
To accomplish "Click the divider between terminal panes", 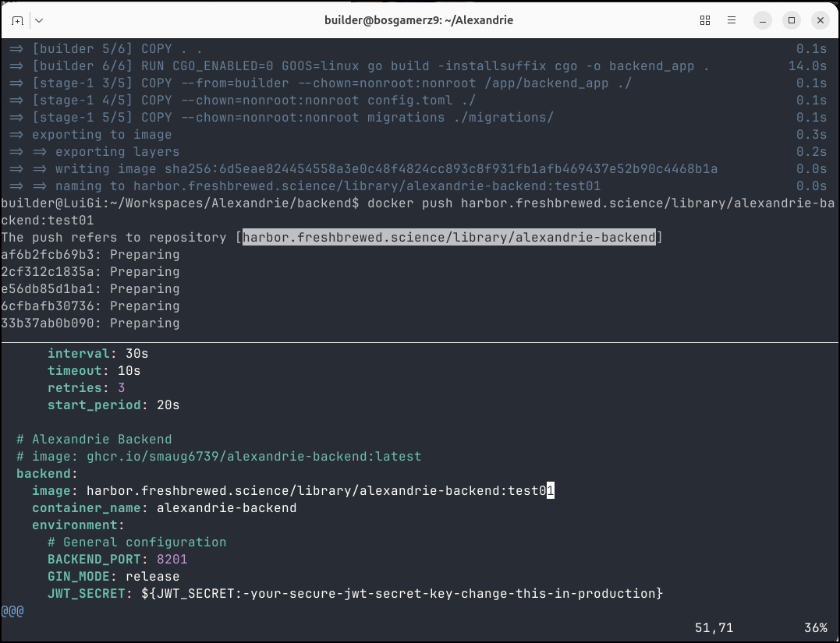I will click(x=420, y=341).
